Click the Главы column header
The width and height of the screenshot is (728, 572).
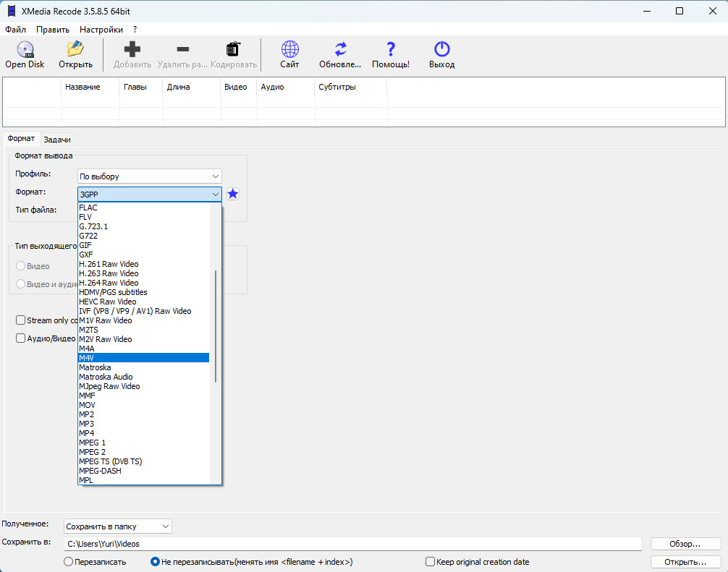141,87
